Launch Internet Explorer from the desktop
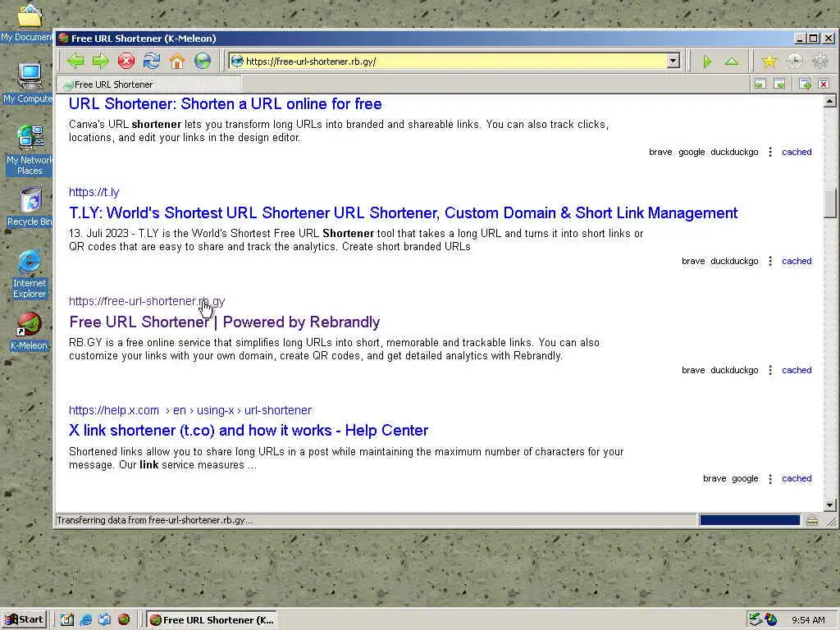840x630 pixels. (30, 273)
